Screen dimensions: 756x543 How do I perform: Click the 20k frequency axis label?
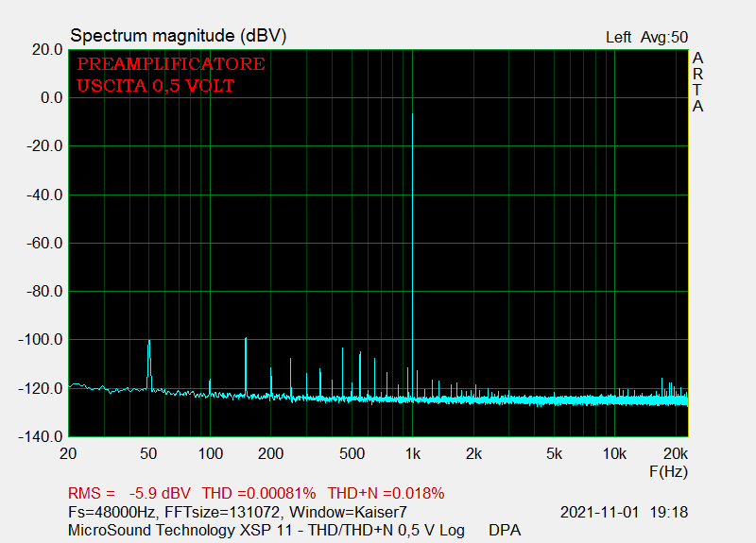coord(676,454)
